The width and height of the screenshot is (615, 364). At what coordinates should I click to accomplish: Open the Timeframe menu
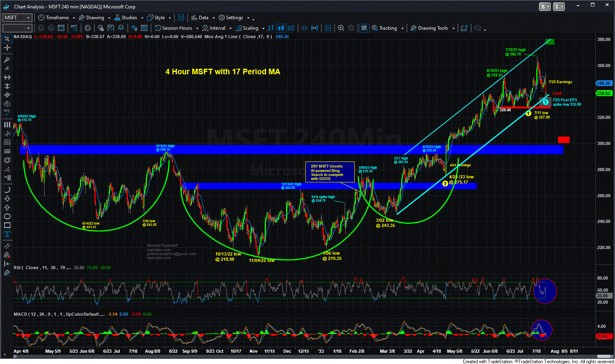[x=54, y=18]
